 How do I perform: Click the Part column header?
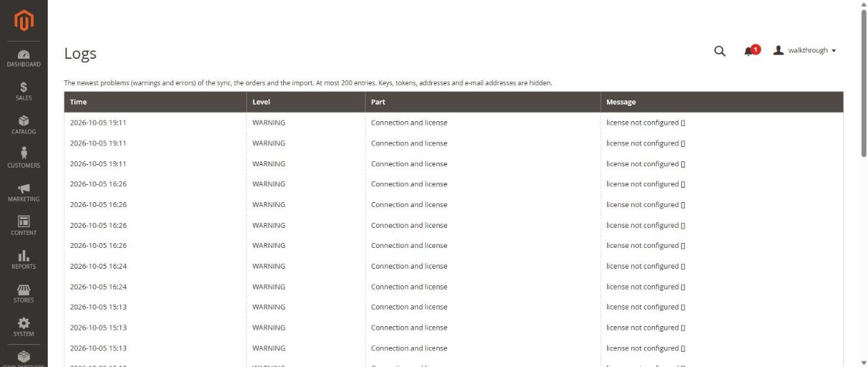coord(482,102)
